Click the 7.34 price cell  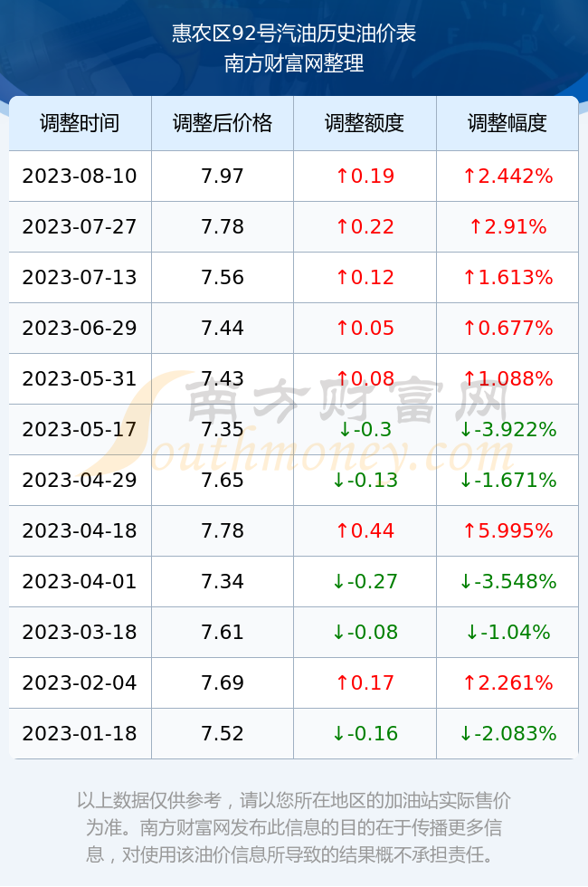pyautogui.click(x=223, y=581)
